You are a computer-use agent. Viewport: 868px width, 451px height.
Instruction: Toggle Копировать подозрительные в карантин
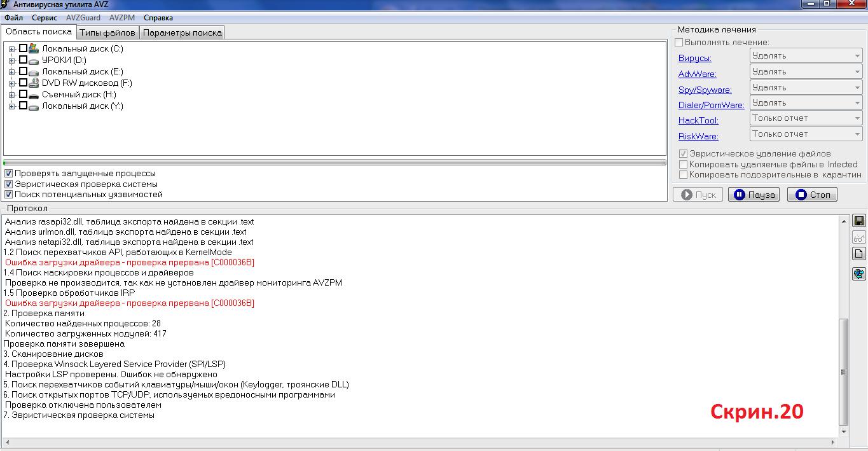pos(684,174)
